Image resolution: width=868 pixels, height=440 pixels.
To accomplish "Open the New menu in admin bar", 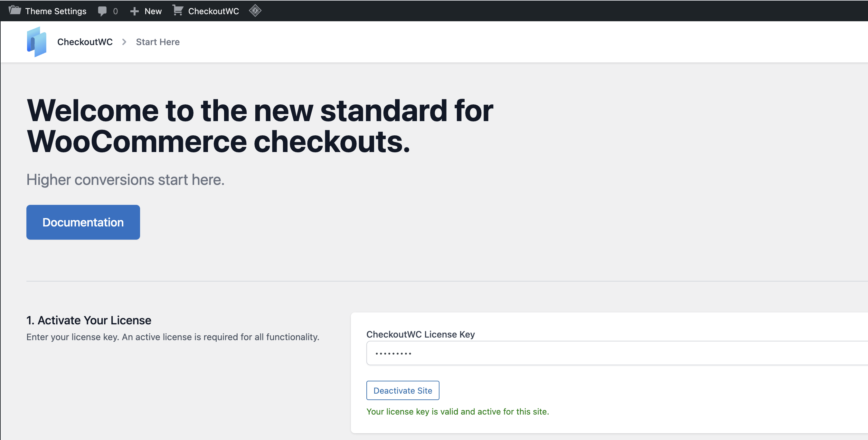I will 153,11.
